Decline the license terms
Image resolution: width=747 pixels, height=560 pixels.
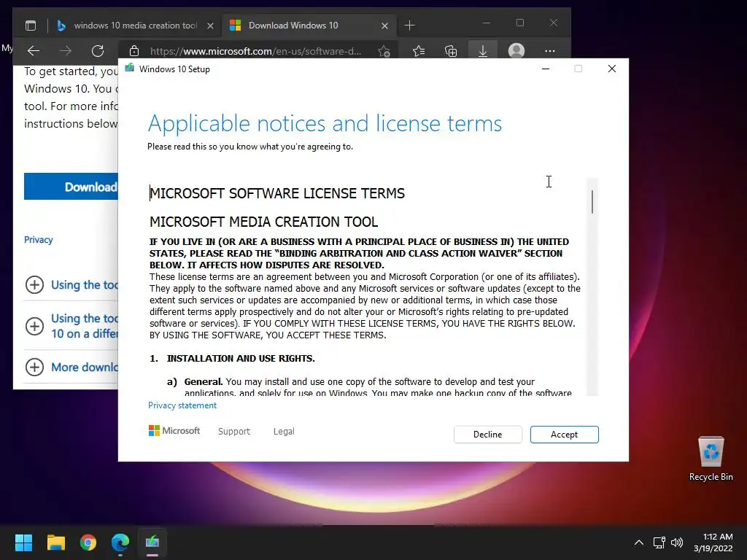tap(487, 435)
